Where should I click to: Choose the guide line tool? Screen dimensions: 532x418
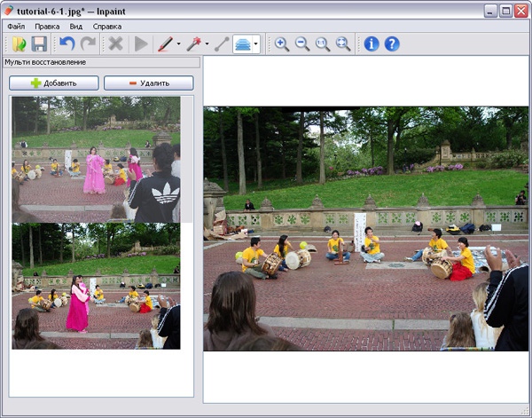pos(222,43)
